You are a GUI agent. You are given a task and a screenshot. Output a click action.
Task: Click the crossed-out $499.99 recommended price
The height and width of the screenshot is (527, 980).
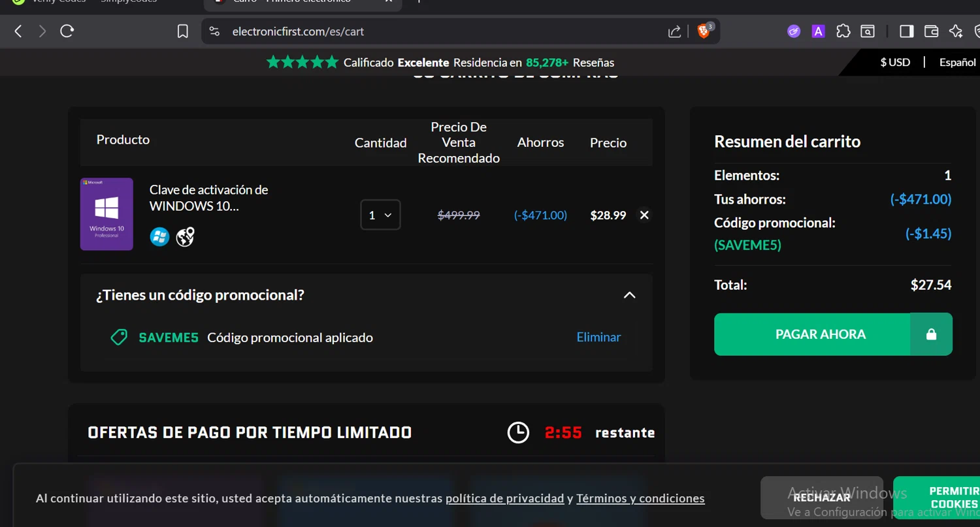pos(459,215)
